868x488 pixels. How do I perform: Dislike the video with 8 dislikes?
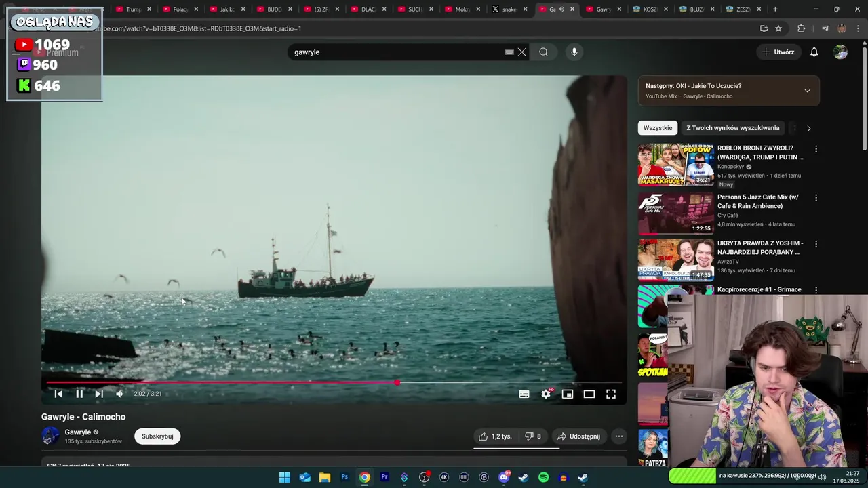(533, 436)
